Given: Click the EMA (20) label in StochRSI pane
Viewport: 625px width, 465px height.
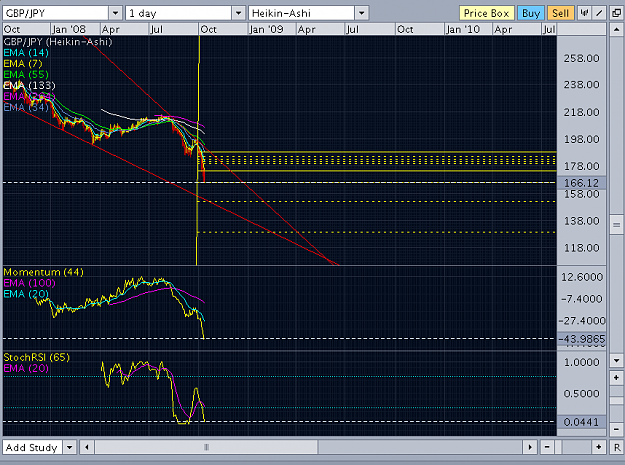Looking at the screenshot, I should (x=26, y=368).
